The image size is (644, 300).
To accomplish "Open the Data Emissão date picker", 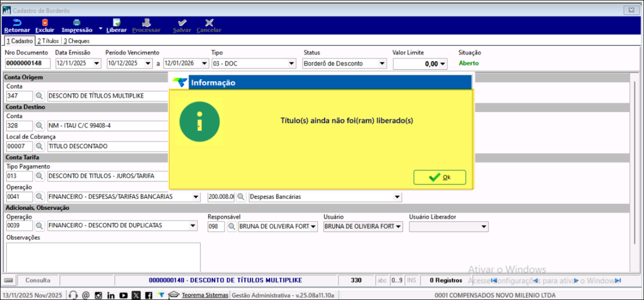I will point(96,63).
